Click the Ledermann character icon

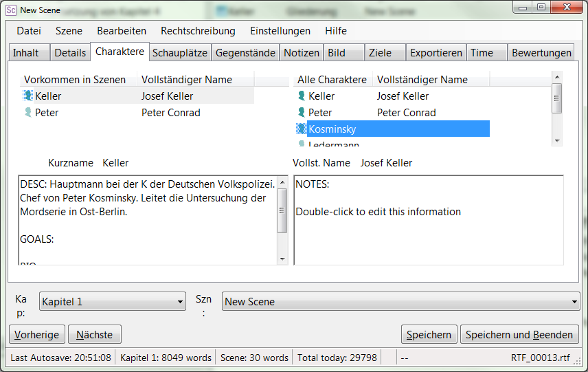click(x=302, y=144)
